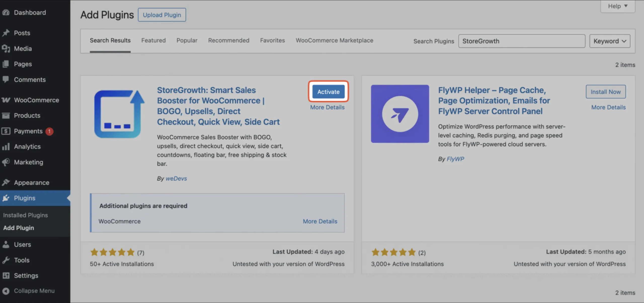The image size is (644, 303).
Task: Activate the StoreGrowth plugin
Action: pyautogui.click(x=328, y=92)
